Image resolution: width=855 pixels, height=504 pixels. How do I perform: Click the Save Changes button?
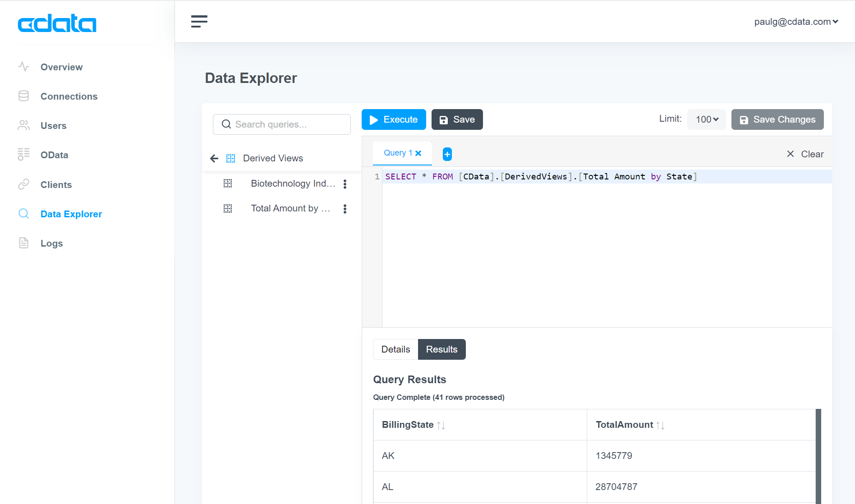point(777,119)
